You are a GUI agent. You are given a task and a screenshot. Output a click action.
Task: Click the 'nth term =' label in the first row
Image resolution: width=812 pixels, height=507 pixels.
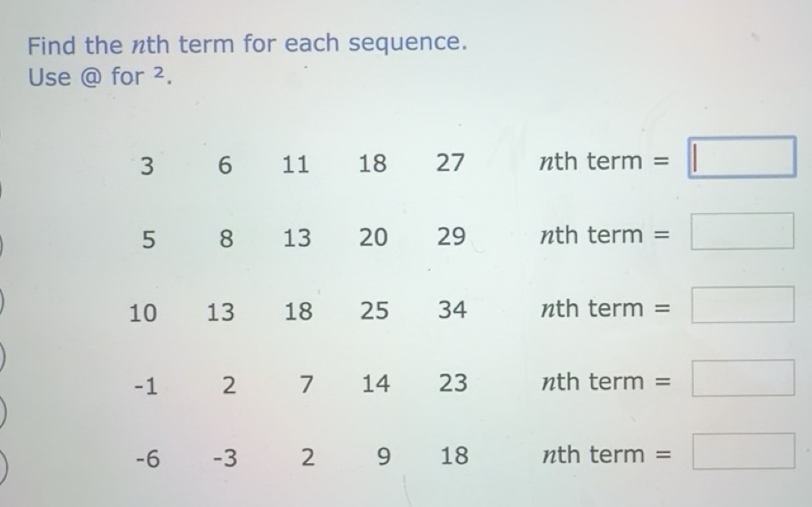(x=603, y=161)
